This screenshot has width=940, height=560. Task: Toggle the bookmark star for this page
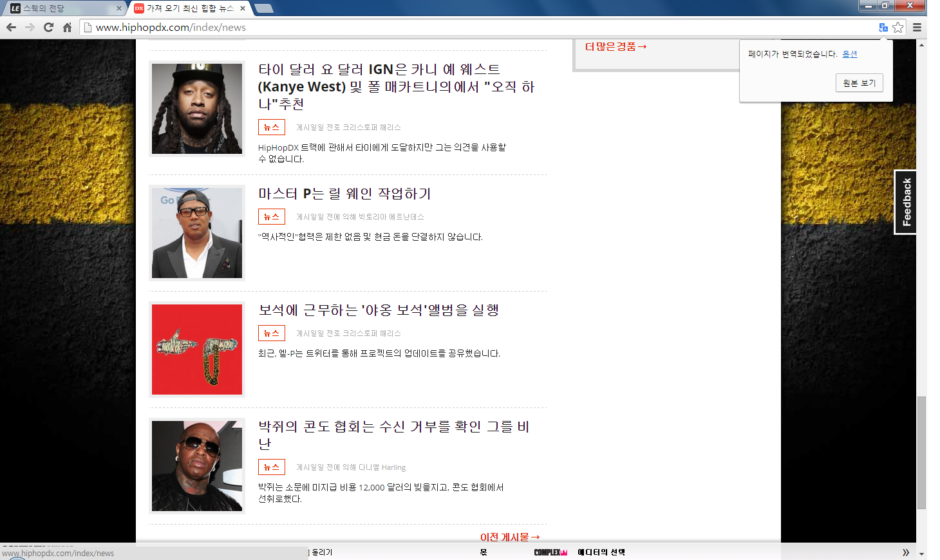coord(899,28)
